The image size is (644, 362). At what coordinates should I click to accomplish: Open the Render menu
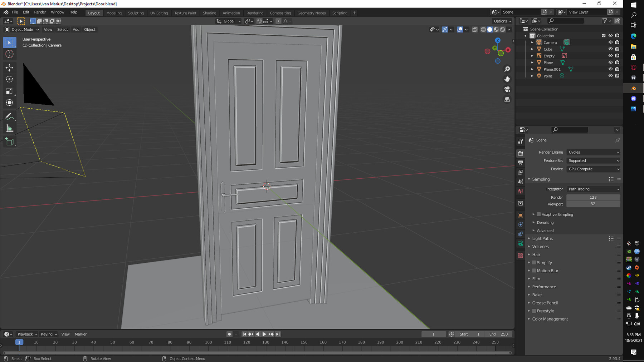pyautogui.click(x=40, y=12)
